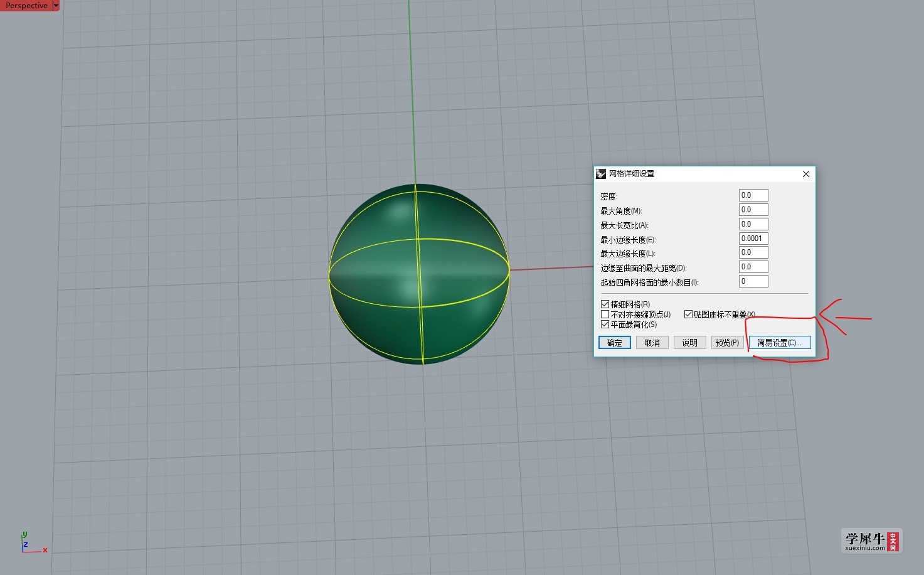Click the 最小边缘长度(E) field showing 0.0001
Image resolution: width=924 pixels, height=575 pixels.
753,239
